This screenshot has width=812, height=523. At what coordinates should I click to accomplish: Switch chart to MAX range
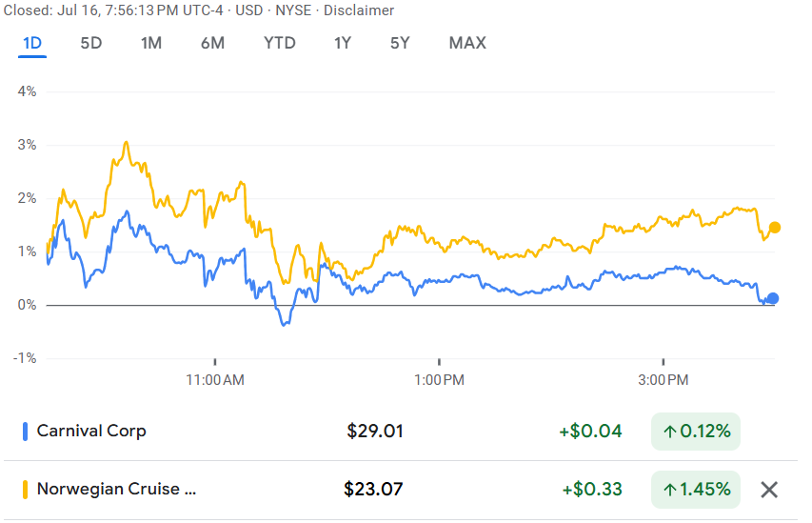point(467,43)
